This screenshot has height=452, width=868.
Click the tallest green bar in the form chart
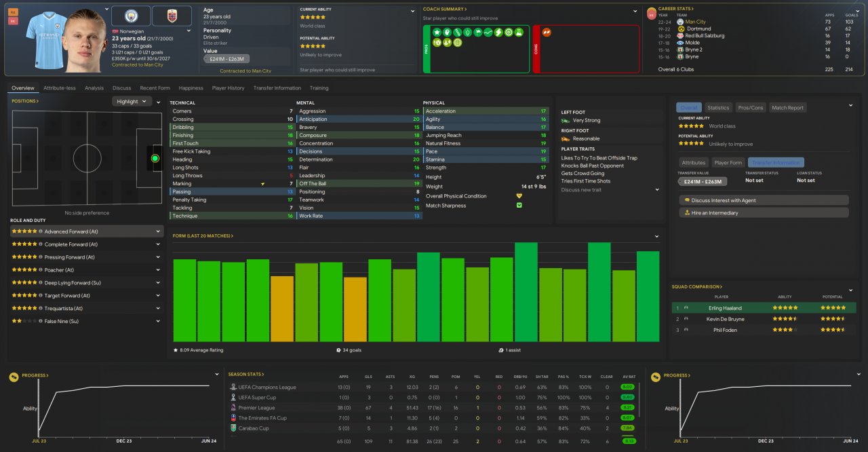pos(526,292)
